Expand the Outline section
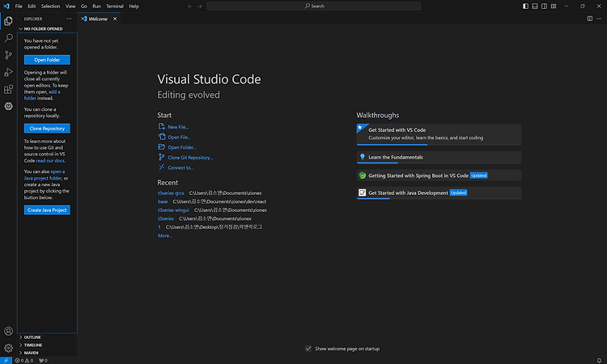 pyautogui.click(x=47, y=337)
